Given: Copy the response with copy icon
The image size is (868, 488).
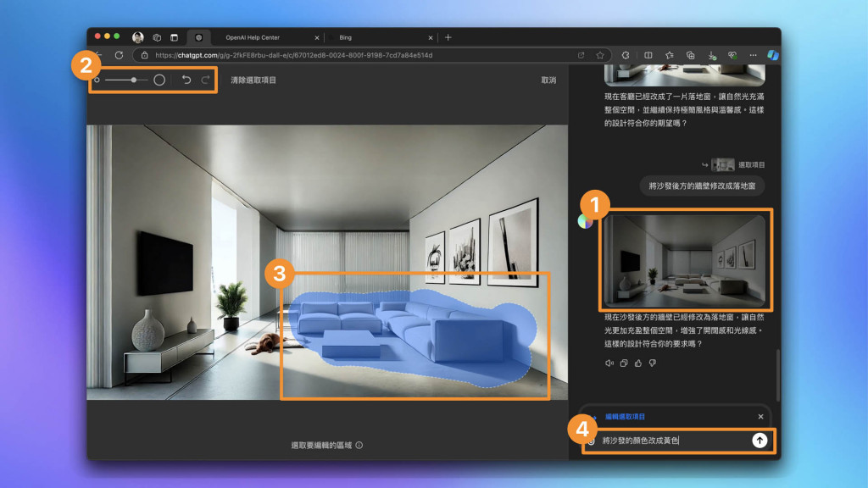Looking at the screenshot, I should click(624, 363).
